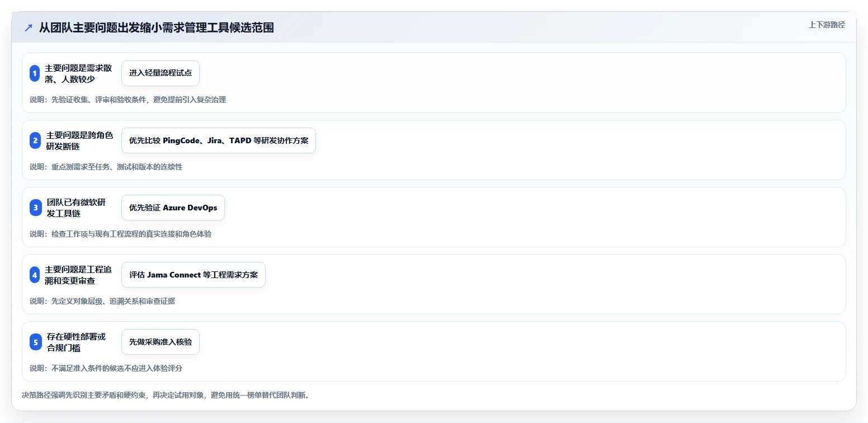Click the 上下游路径 label at top right
The width and height of the screenshot is (868, 423).
click(x=827, y=25)
